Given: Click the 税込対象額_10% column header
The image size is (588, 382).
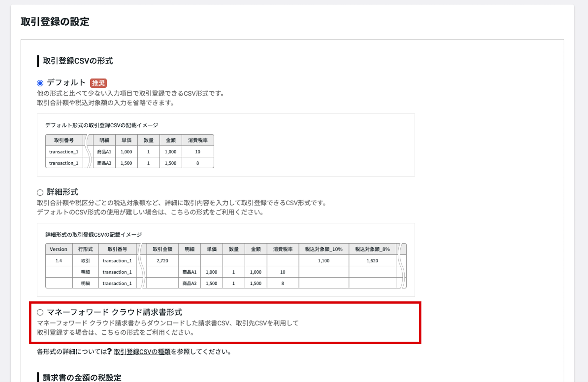Looking at the screenshot, I should [324, 249].
